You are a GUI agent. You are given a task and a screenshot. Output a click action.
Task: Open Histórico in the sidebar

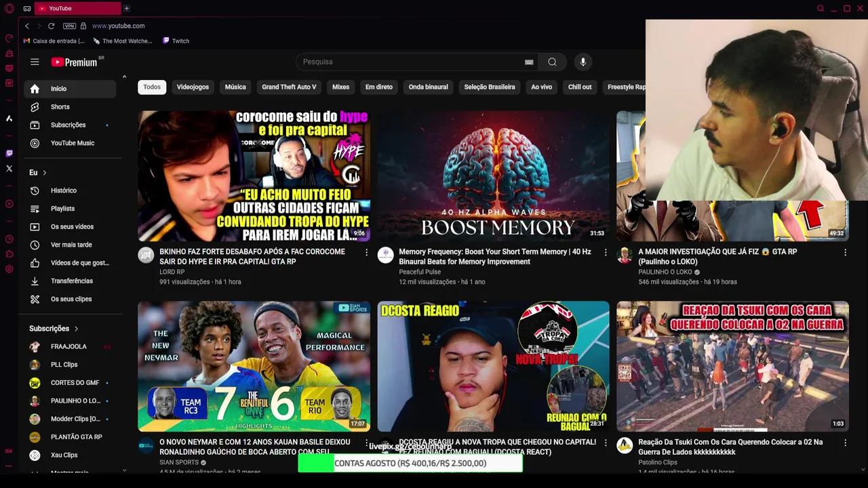tap(70, 190)
